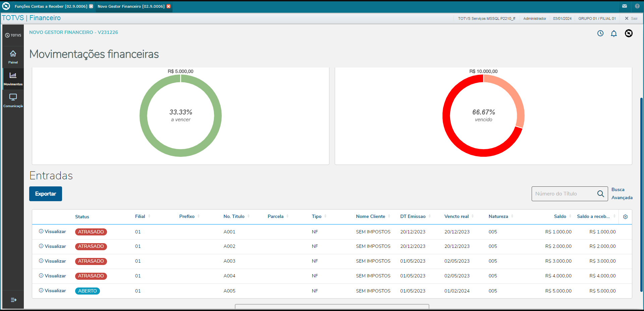The width and height of the screenshot is (644, 311).
Task: Open the Comunicação monitor icon
Action: [x=13, y=97]
